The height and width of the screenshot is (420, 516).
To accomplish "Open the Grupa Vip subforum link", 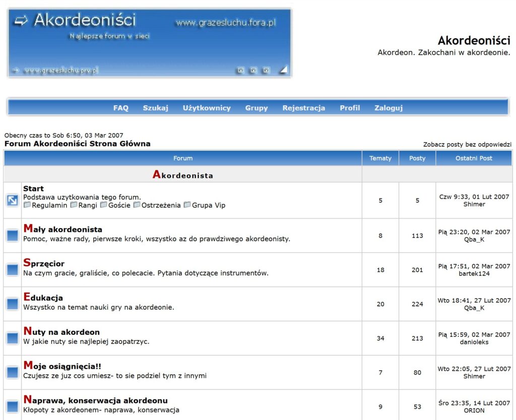I will (209, 205).
